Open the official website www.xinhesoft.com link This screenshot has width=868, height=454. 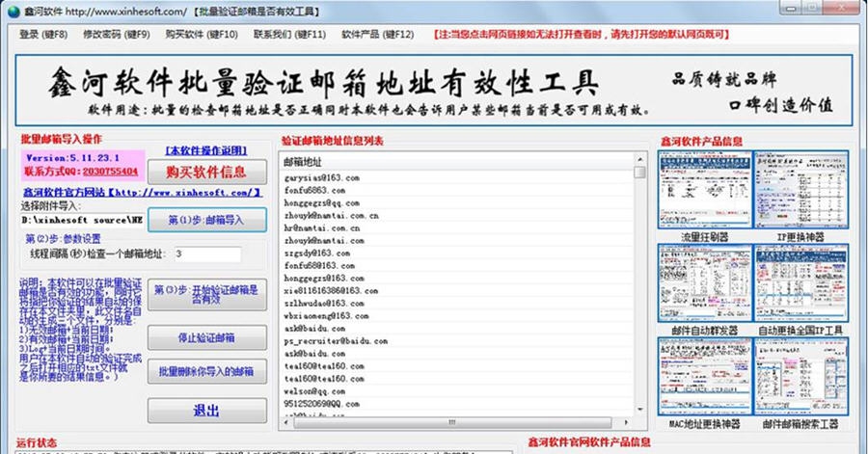point(143,193)
